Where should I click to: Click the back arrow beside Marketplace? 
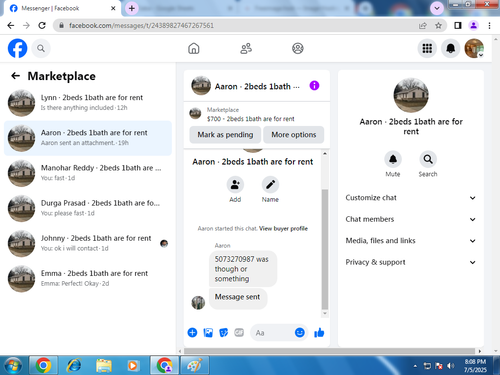point(15,76)
